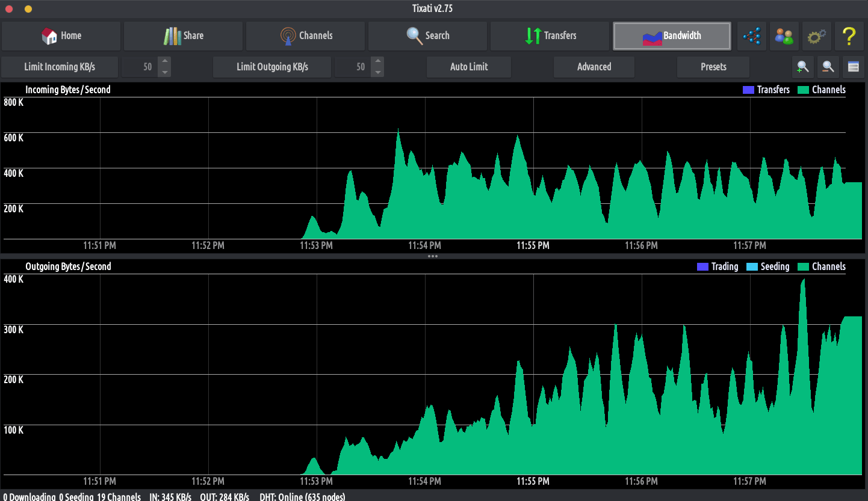This screenshot has height=501, width=868.
Task: Open the DHT network nodes icon
Action: [752, 36]
